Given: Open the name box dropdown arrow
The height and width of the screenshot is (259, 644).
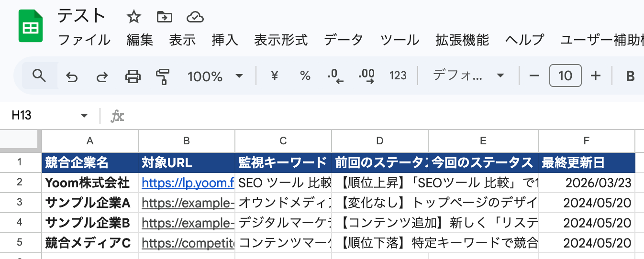Looking at the screenshot, I should (84, 116).
